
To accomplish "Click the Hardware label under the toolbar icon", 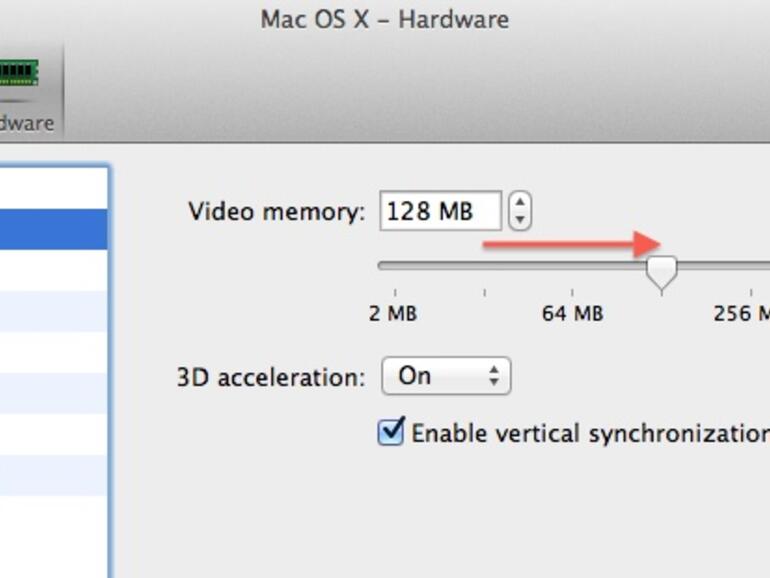I will [26, 123].
